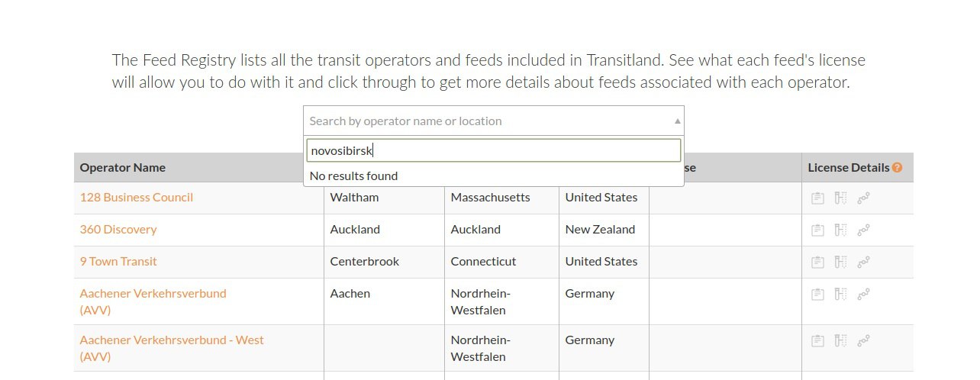Click clipboard license icon for Aachener Verkehrsverbund (AVV)
The image size is (980, 380).
pyautogui.click(x=817, y=294)
